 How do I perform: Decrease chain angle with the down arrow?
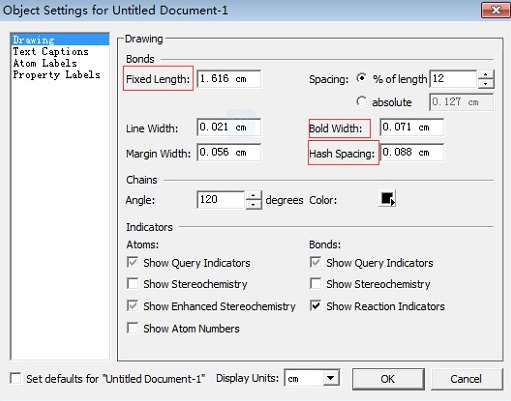point(253,204)
